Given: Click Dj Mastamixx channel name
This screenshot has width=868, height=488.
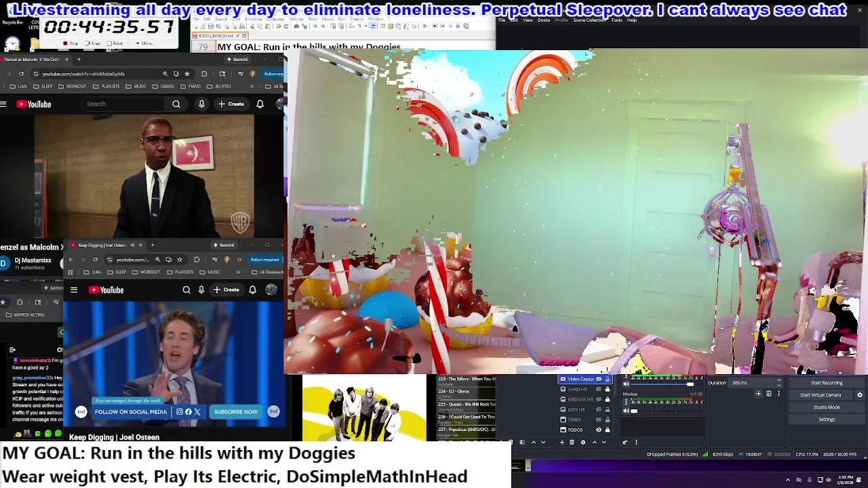Looking at the screenshot, I should [x=33, y=260].
